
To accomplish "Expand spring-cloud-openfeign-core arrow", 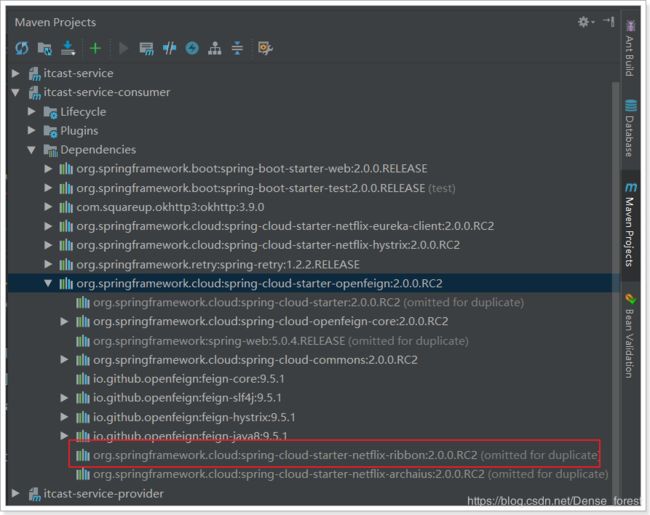I will [x=64, y=321].
